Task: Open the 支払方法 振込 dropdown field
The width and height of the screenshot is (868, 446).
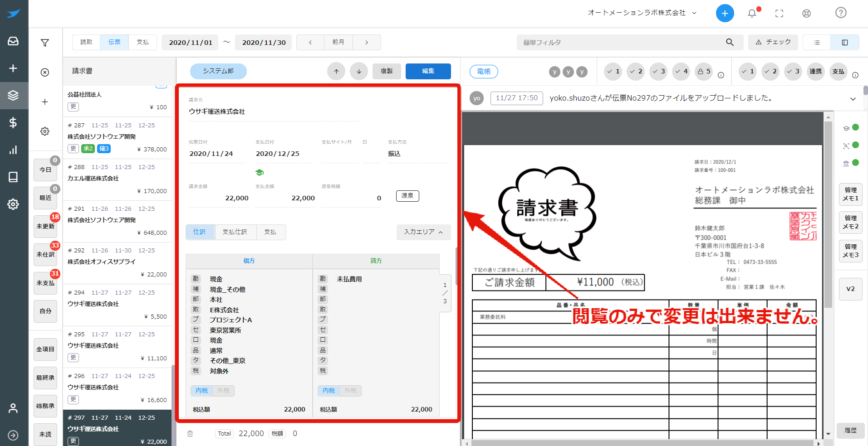Action: (x=417, y=154)
